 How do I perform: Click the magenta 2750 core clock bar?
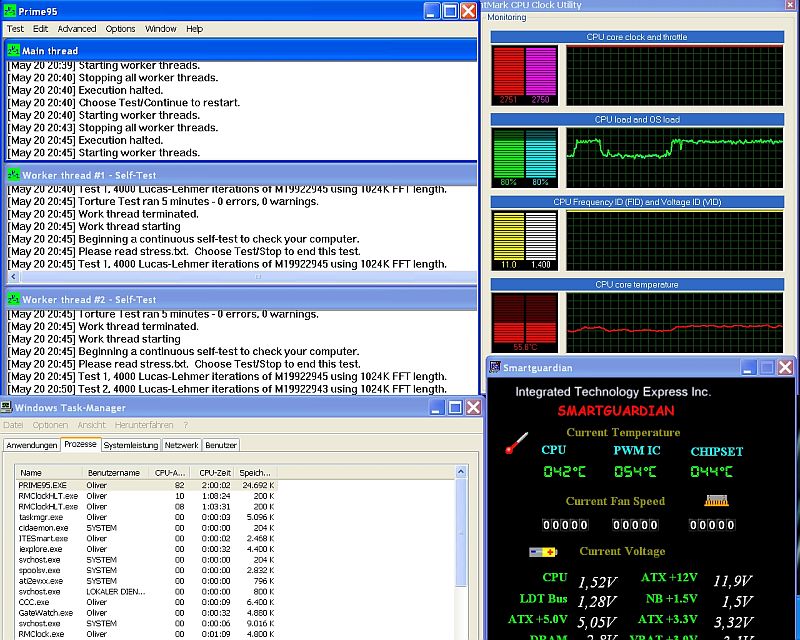coord(541,71)
